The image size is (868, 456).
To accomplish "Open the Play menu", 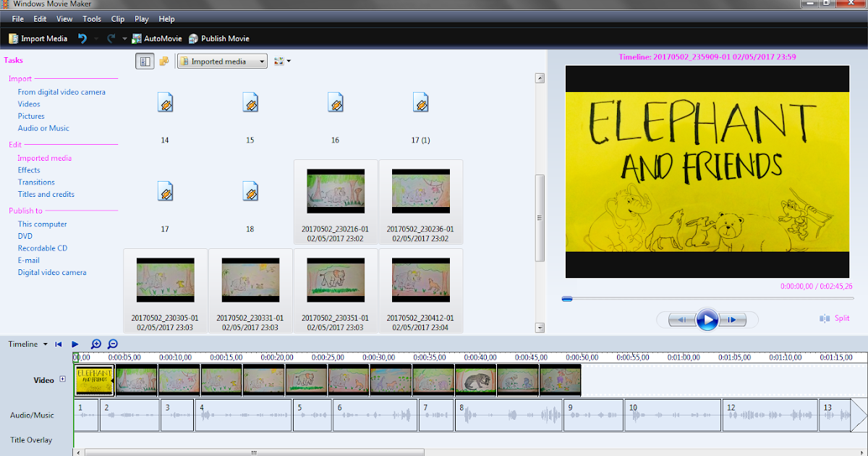I will point(142,19).
